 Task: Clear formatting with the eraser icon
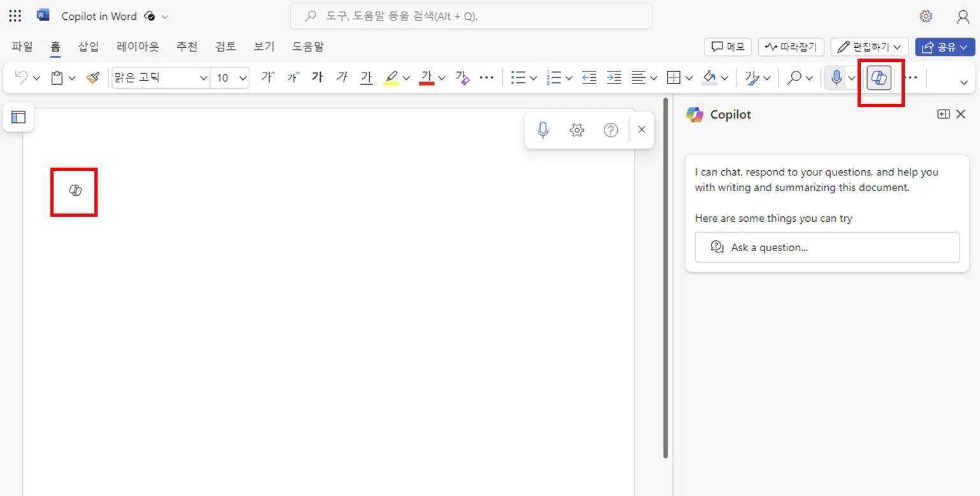click(463, 78)
